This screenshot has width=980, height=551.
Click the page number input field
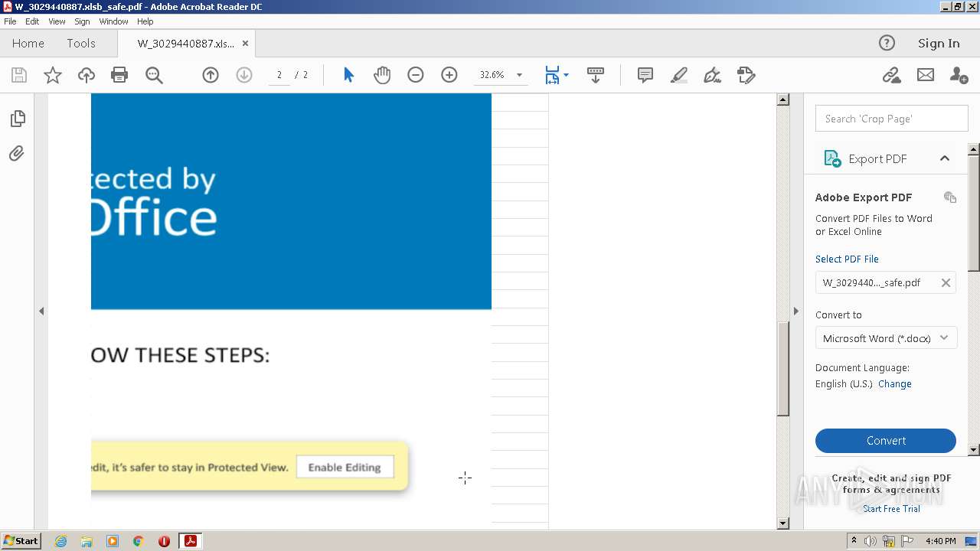pos(279,75)
